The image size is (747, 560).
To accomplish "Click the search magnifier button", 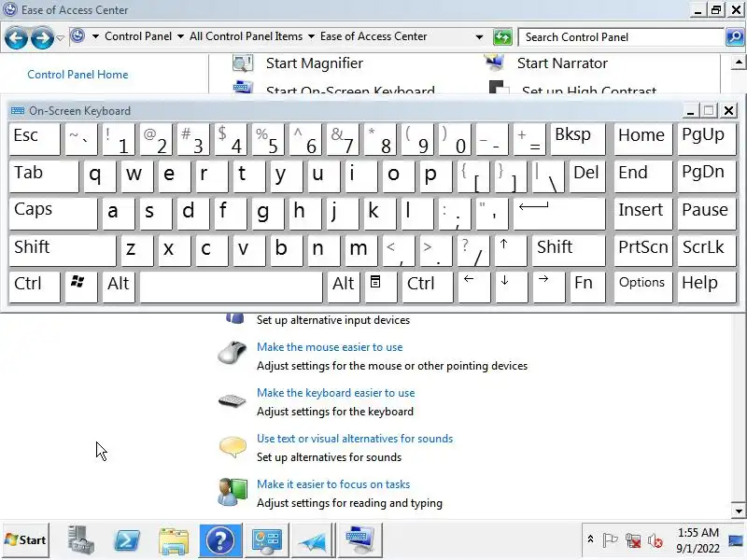I will (x=735, y=36).
